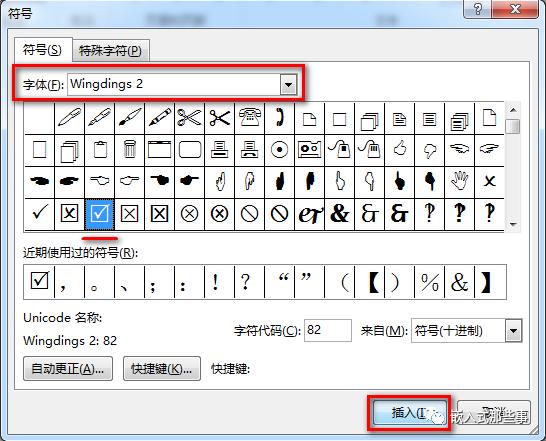Select the trash can symbol

point(130,150)
